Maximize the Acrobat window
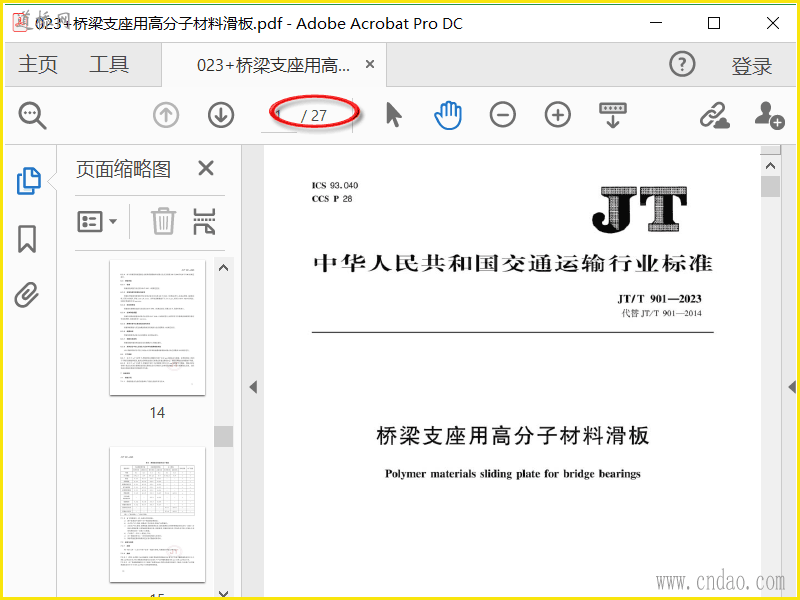The width and height of the screenshot is (800, 600). (x=714, y=23)
